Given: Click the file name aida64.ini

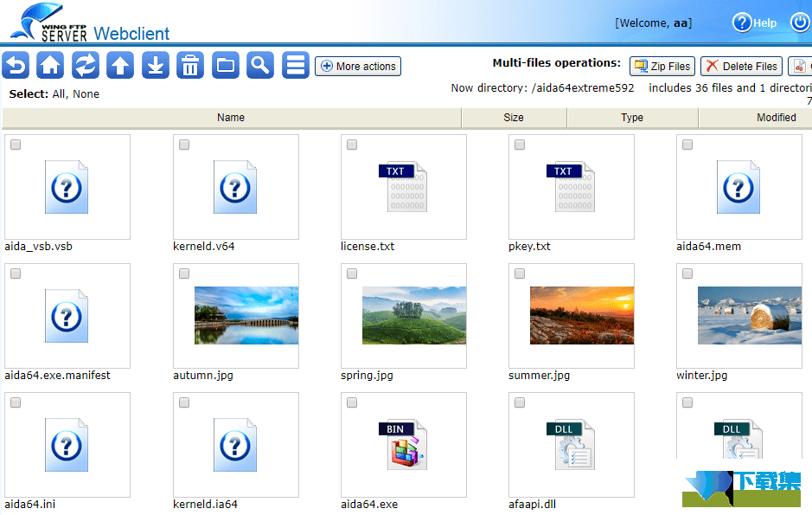Looking at the screenshot, I should point(30,505).
